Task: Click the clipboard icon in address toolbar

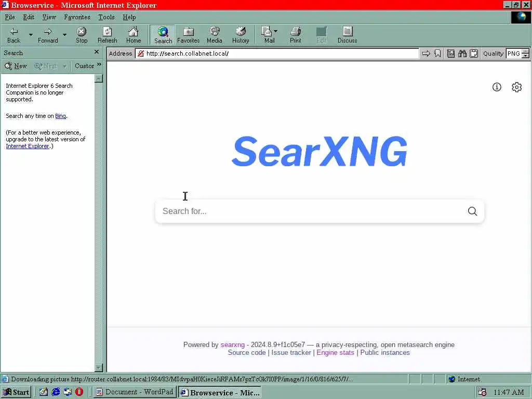Action: [x=474, y=54]
